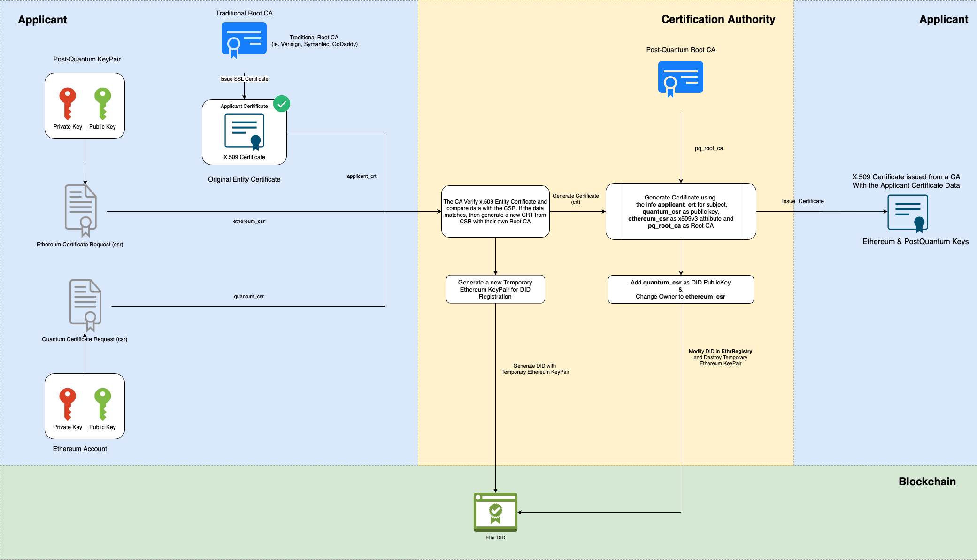
Task: Click the Generate Certificate using info process box
Action: (680, 211)
